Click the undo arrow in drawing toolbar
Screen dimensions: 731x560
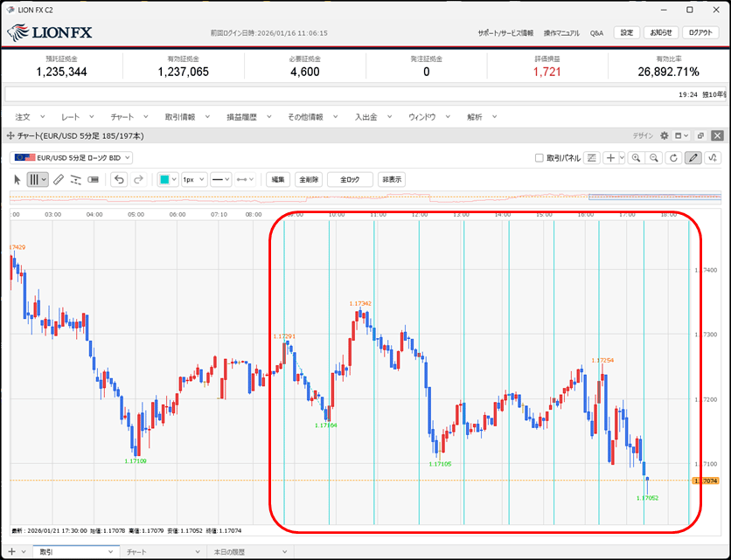point(120,179)
